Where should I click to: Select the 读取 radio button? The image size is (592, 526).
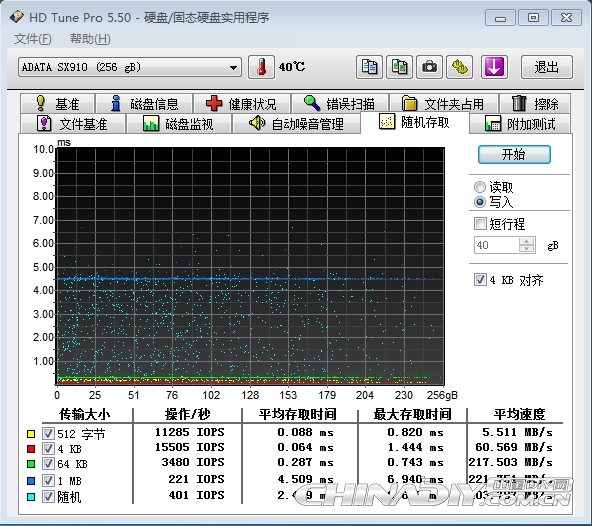point(480,187)
